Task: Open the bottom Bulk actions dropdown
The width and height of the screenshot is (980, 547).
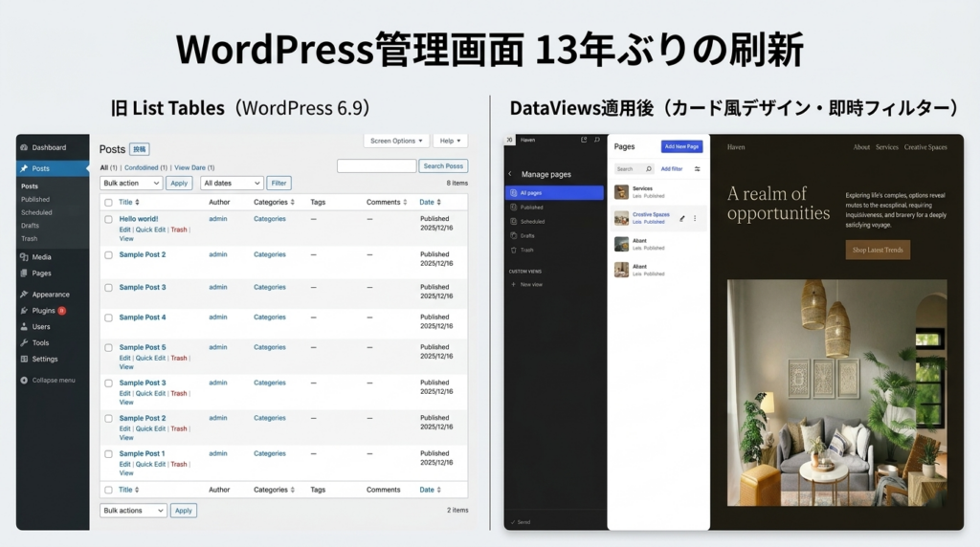Action: (133, 510)
